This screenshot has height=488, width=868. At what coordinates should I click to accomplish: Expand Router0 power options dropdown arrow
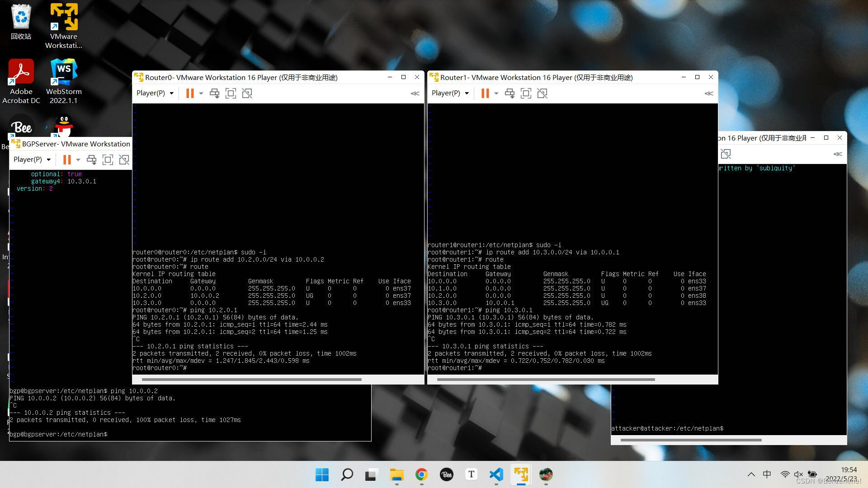(201, 94)
